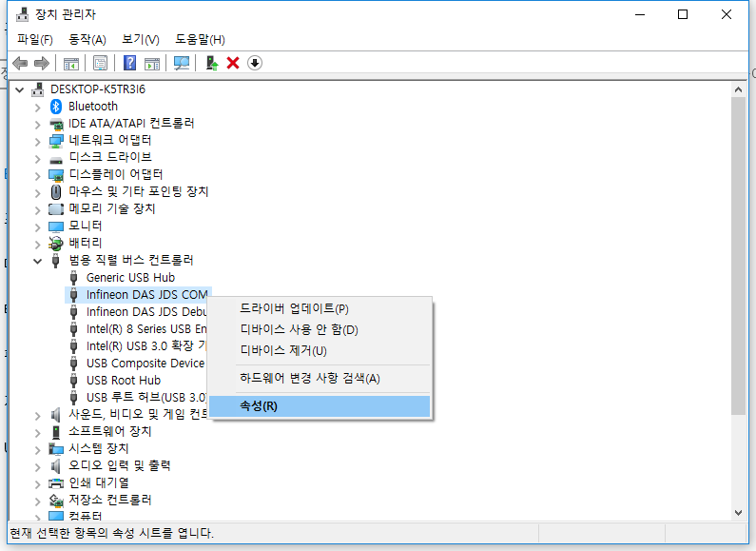Click the scan hardware changes monitor icon

(182, 63)
